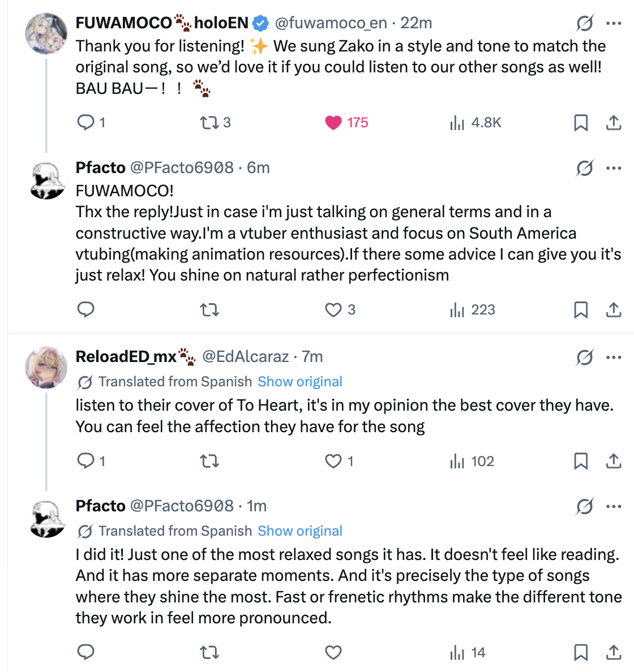Open more options on Pfacto's 6m reply
This screenshot has height=672, width=634.
click(x=614, y=168)
